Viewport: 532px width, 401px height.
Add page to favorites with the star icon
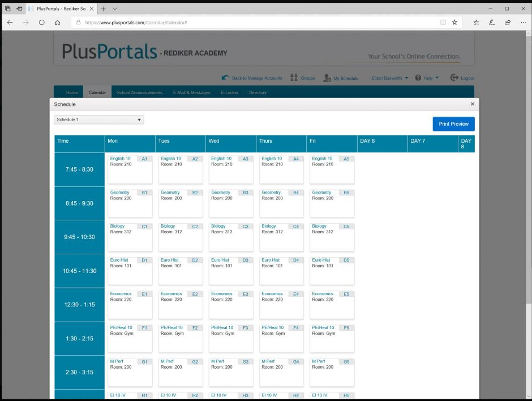454,22
